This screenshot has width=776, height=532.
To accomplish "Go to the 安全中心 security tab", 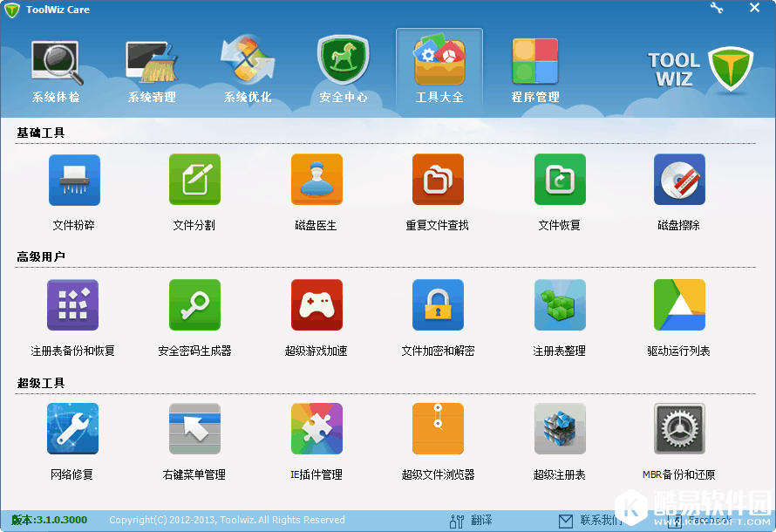I will pyautogui.click(x=344, y=70).
